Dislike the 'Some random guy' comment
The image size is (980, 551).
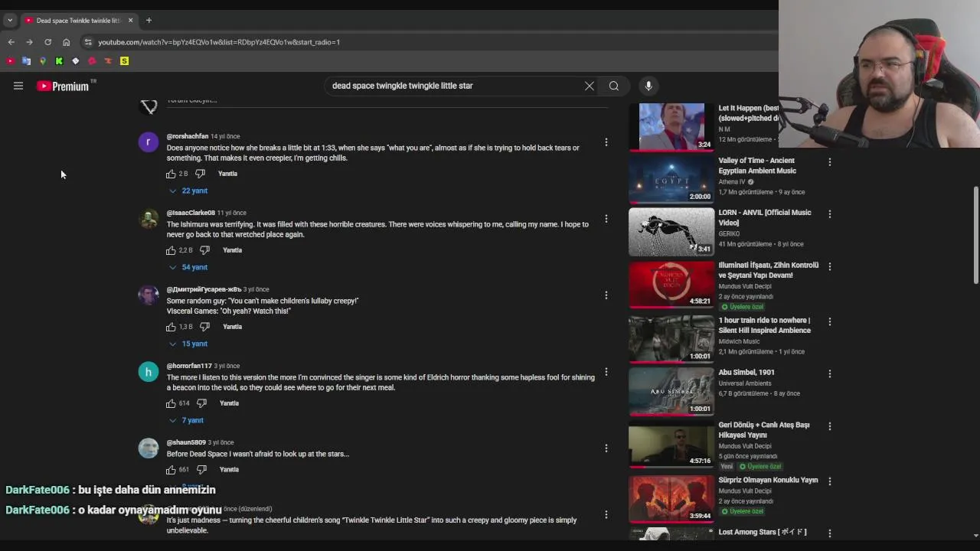(x=204, y=327)
